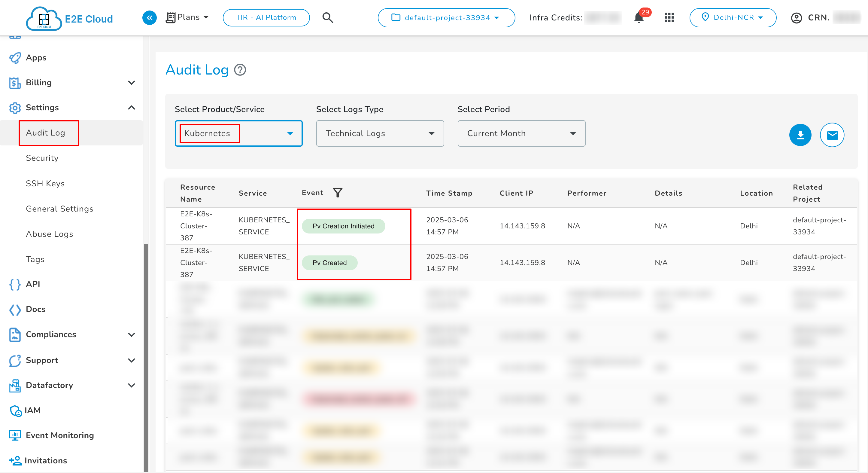Click the search magnifier icon
The height and width of the screenshot is (473, 868).
point(327,17)
